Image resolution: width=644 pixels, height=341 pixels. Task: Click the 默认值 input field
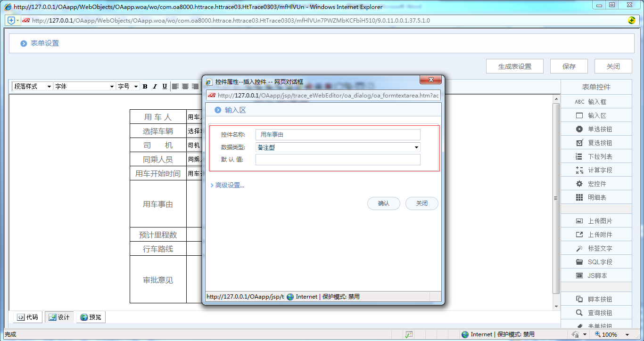[x=337, y=159]
